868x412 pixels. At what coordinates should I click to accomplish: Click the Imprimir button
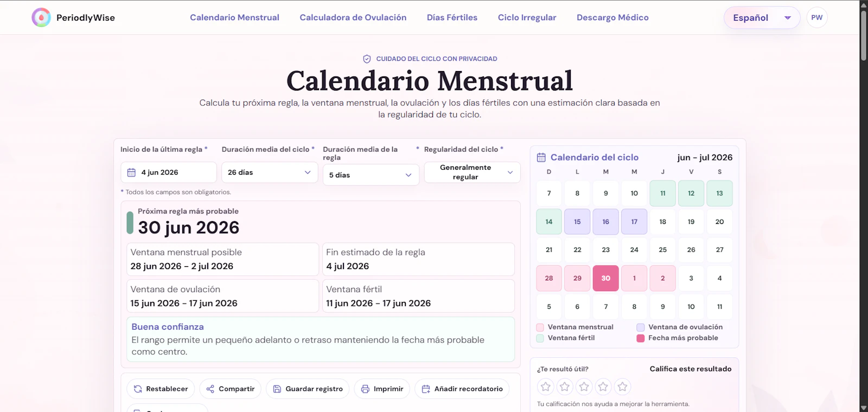[382, 389]
